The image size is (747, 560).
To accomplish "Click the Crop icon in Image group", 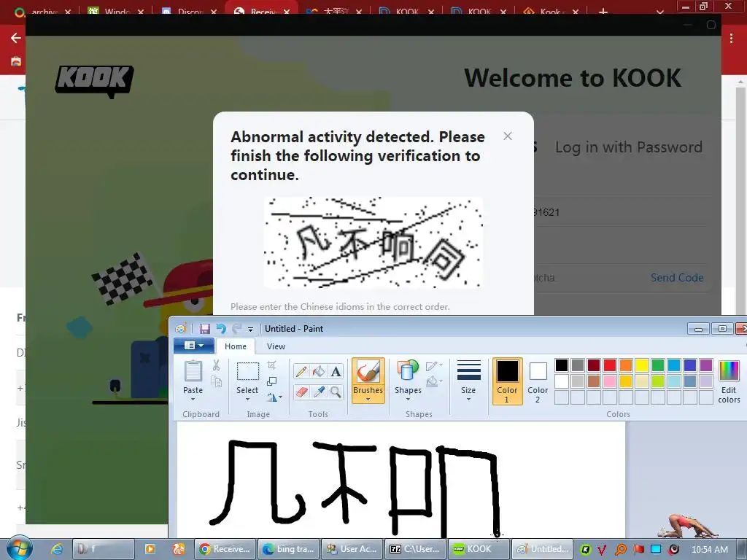I will click(272, 365).
